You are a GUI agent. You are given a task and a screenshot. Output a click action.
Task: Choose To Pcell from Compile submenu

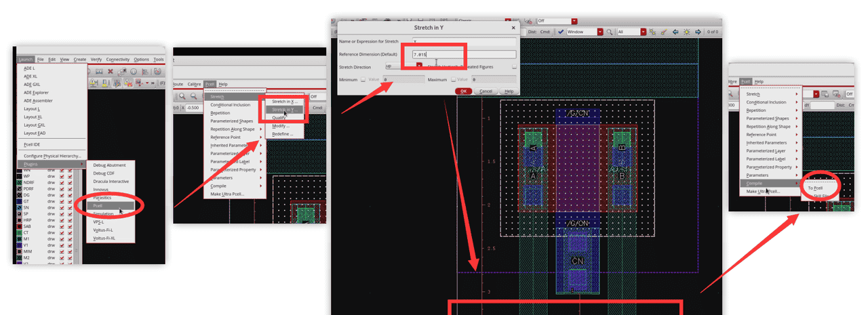point(816,188)
